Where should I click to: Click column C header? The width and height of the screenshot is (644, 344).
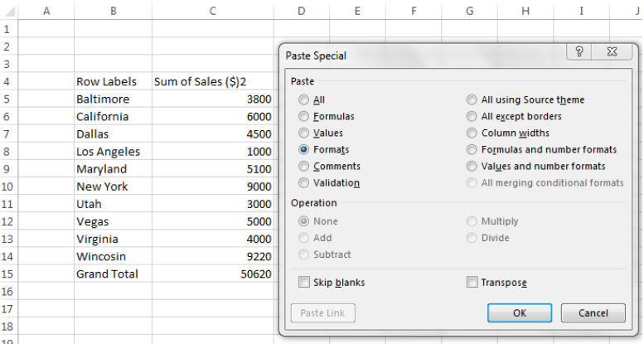click(x=213, y=11)
